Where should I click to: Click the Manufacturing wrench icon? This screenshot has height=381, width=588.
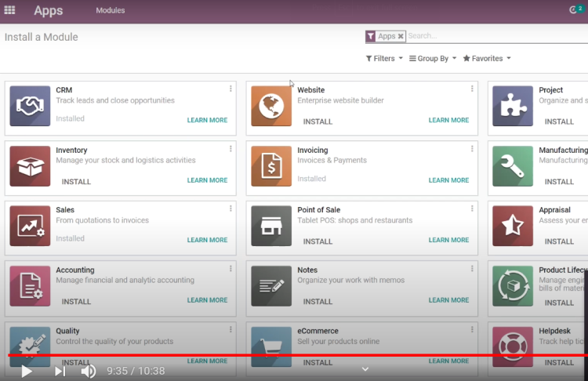pyautogui.click(x=513, y=166)
